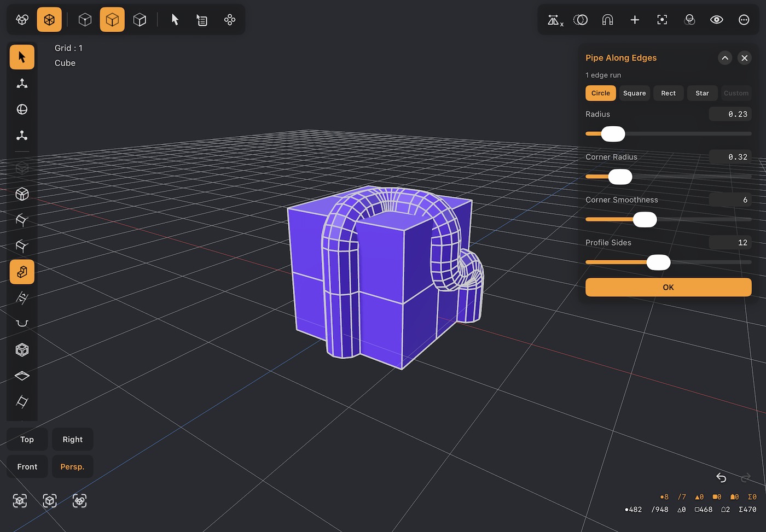Activate the Move gizmo tool with three arrows
766x532 pixels.
click(x=22, y=83)
